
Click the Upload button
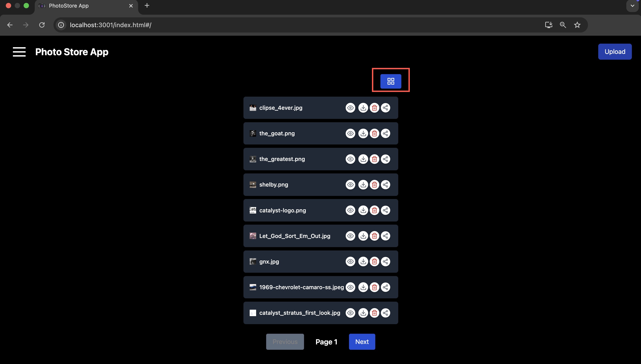(x=615, y=52)
